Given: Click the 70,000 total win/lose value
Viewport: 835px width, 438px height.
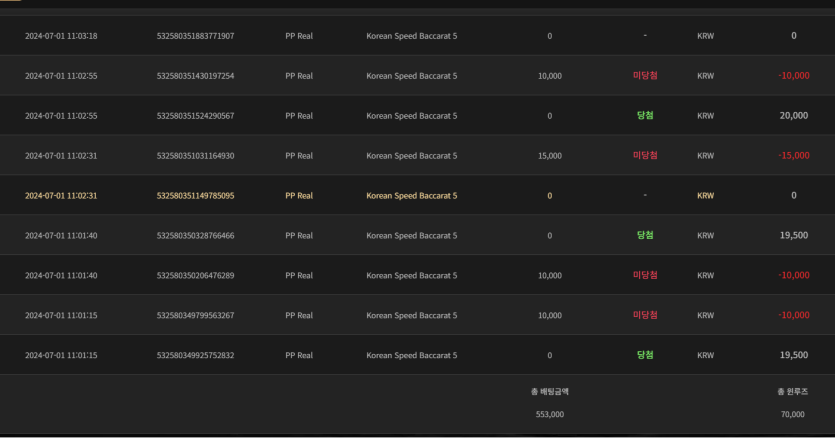Looking at the screenshot, I should tap(792, 414).
